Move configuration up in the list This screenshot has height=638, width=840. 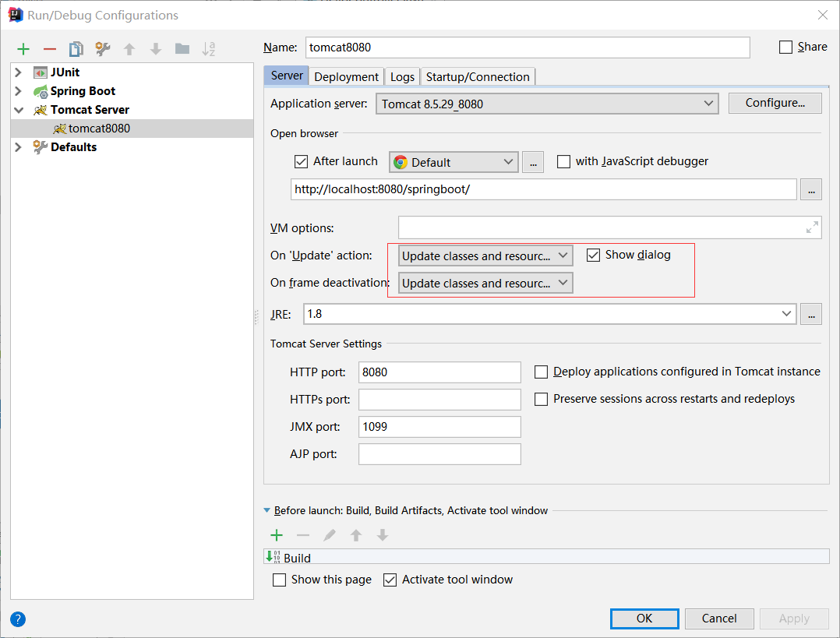[129, 49]
